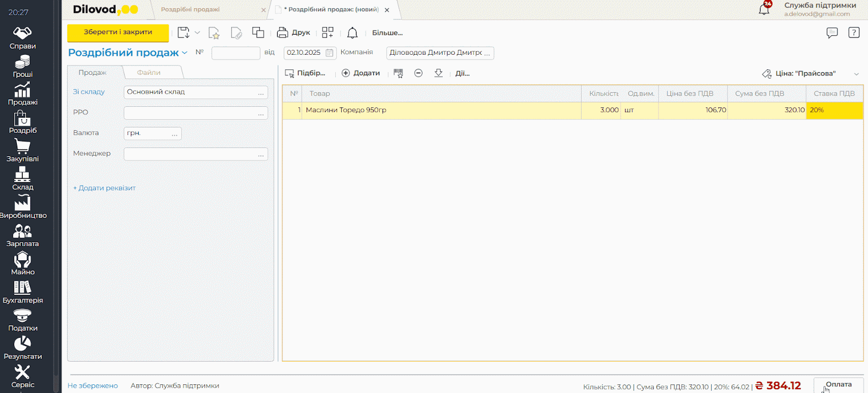
Task: Click the help question mark icon
Action: 854,33
